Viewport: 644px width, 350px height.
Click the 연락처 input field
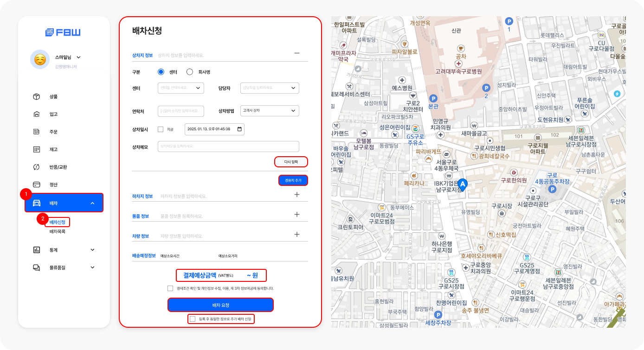pos(181,111)
